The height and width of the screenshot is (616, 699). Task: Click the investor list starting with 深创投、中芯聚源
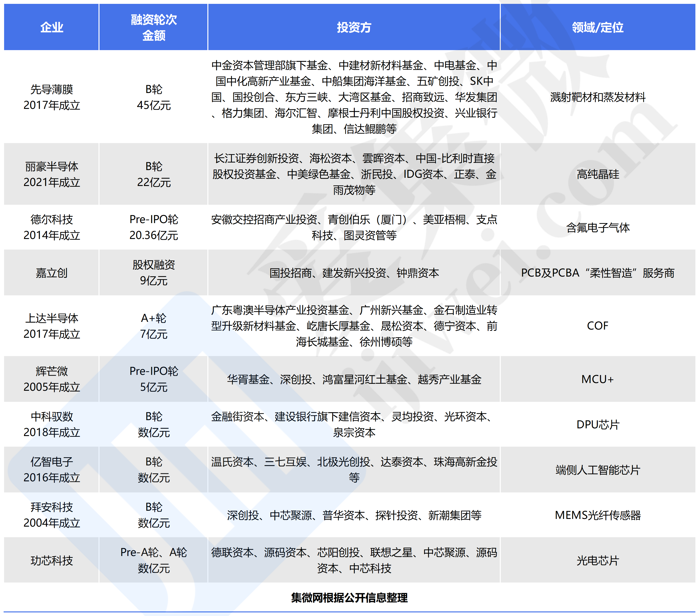(x=354, y=515)
